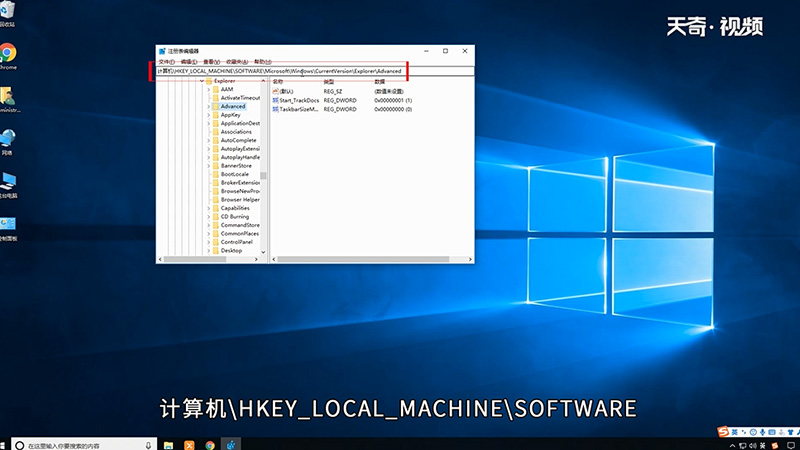Click the Sogou toolbar emoji face icon

point(753,432)
